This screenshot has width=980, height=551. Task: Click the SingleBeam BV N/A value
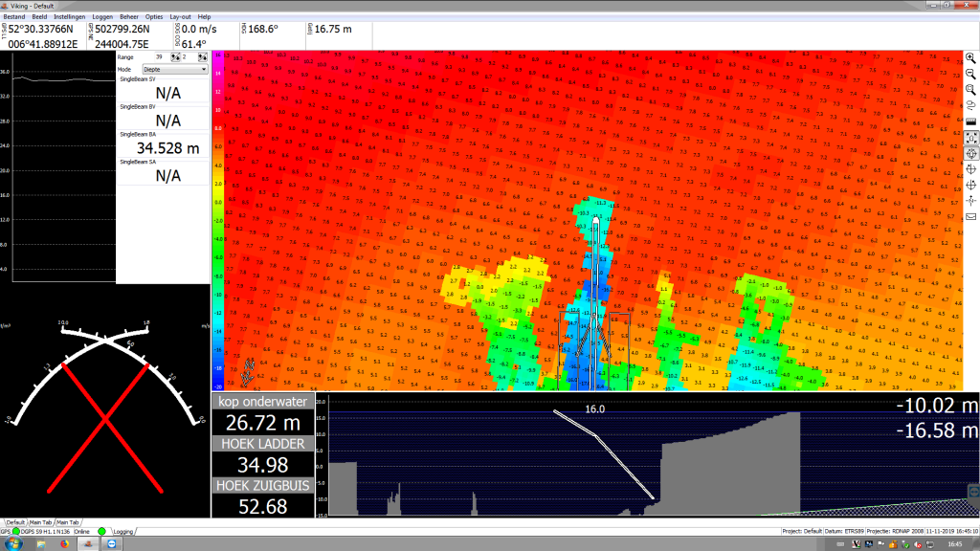point(168,121)
